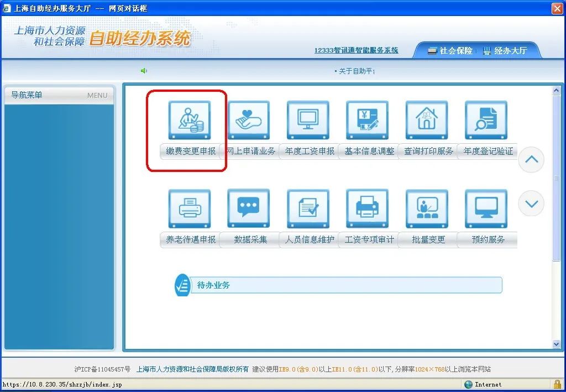
Task: Open the 缴费变更申报 icon
Action: [x=190, y=121]
